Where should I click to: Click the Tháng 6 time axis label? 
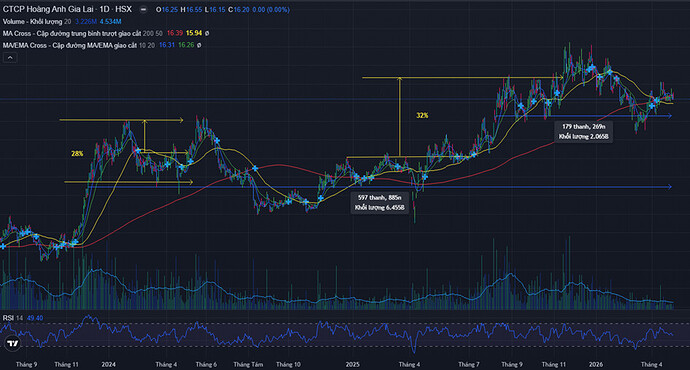point(206,364)
